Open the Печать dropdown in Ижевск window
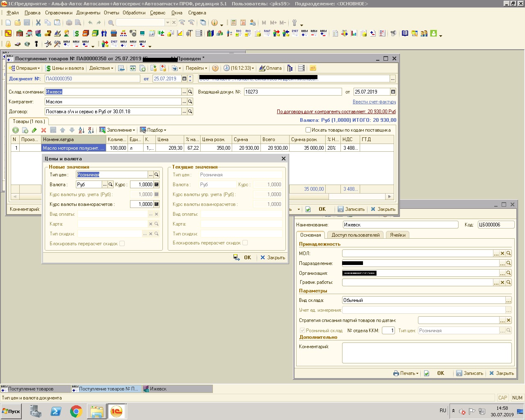The height and width of the screenshot is (420, 525). 406,373
